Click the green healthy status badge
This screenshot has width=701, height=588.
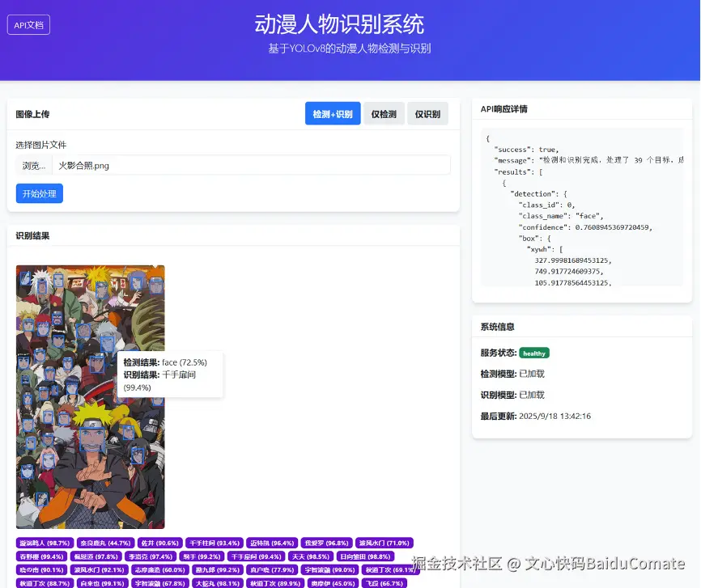coord(534,353)
